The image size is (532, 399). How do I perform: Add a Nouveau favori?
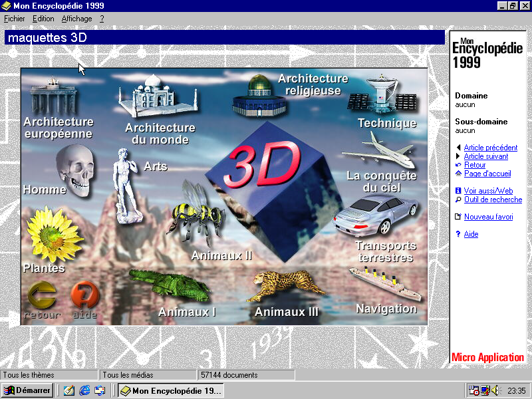(x=488, y=217)
